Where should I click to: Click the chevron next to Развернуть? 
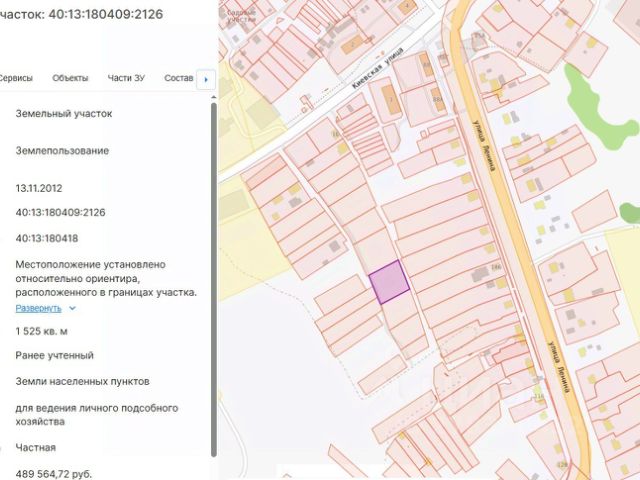click(73, 308)
